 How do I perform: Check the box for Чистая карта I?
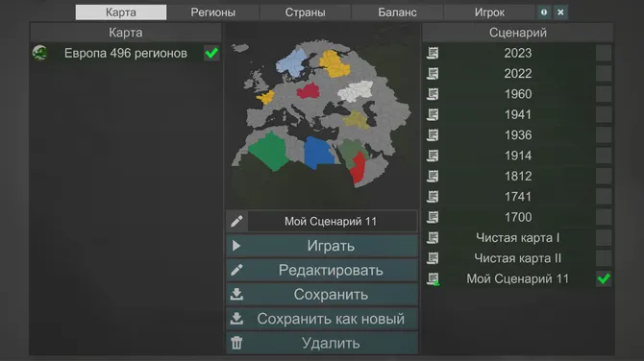[604, 237]
